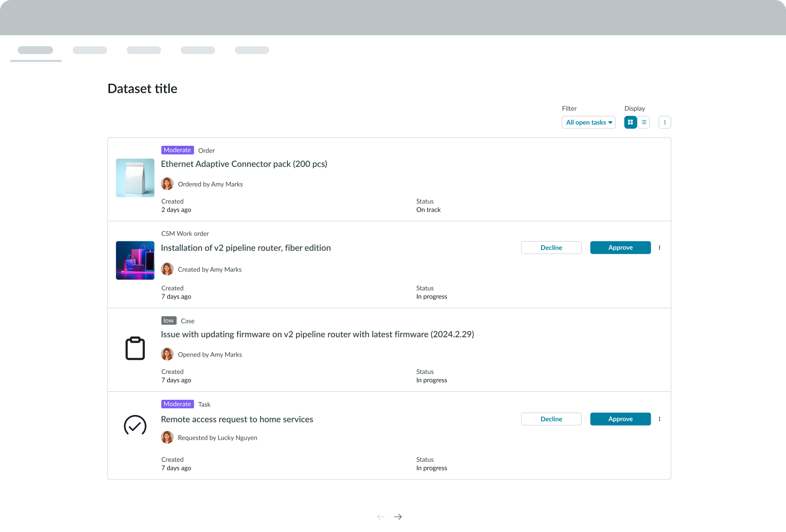The width and height of the screenshot is (786, 532).
Task: Open kebab menu on remote access request card
Action: tap(659, 419)
